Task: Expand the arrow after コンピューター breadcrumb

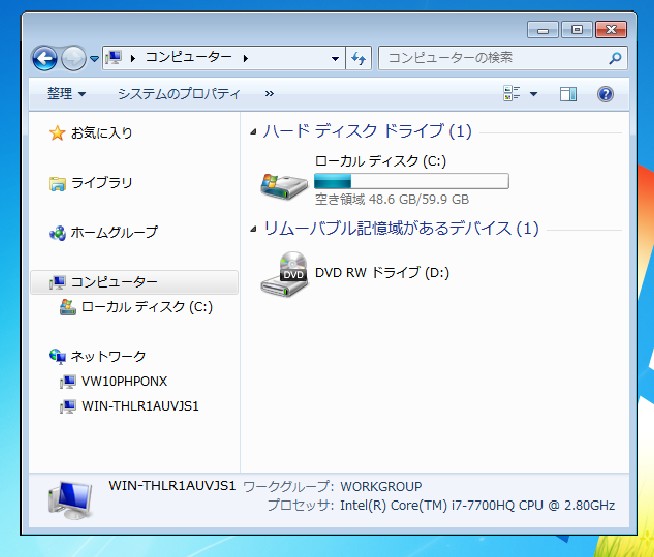Action: coord(246,58)
